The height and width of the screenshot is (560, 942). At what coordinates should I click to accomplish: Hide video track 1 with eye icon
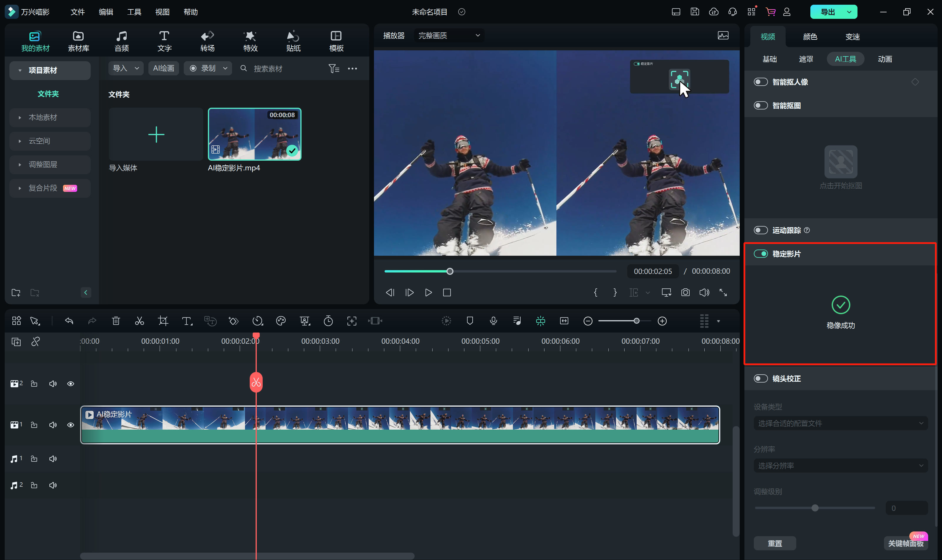click(x=71, y=425)
